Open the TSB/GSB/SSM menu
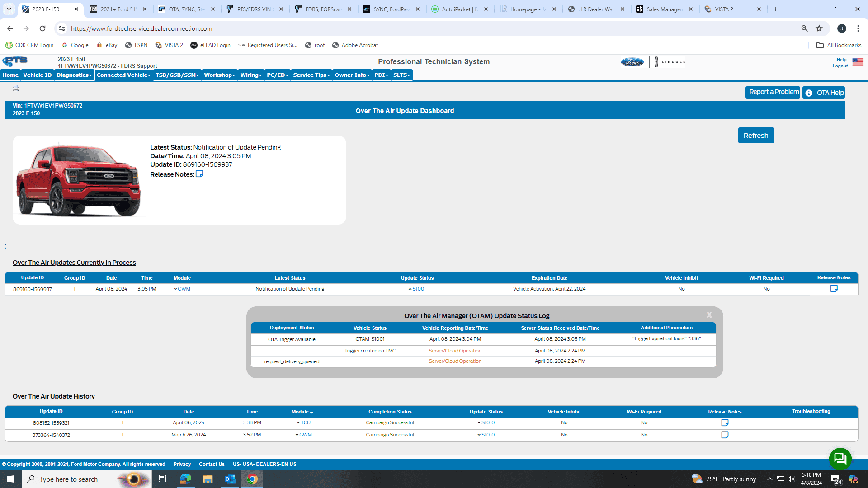This screenshot has height=488, width=868. pos(177,75)
